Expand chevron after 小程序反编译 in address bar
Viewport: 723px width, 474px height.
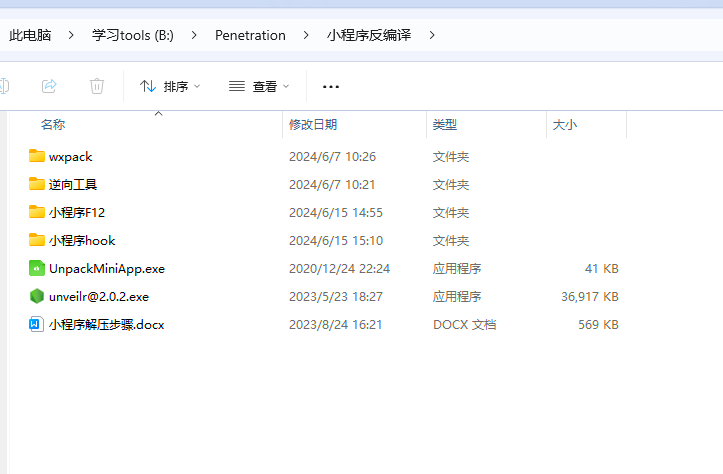click(x=432, y=35)
